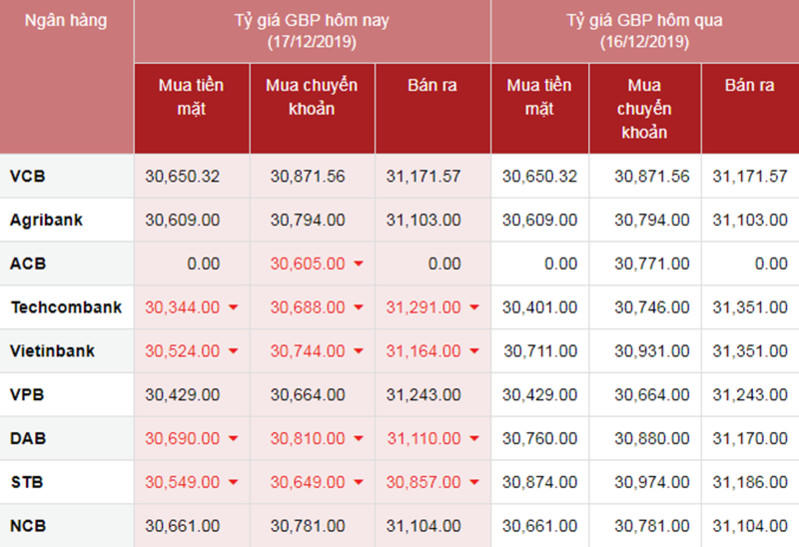Click down arrow next to Techcombank 31,291.00
Screen dimensions: 799x547
pyautogui.click(x=474, y=308)
